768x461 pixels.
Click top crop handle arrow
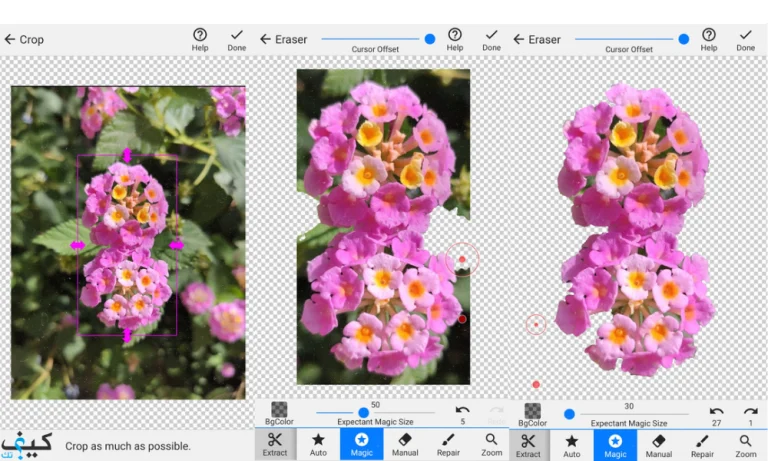pos(127,155)
